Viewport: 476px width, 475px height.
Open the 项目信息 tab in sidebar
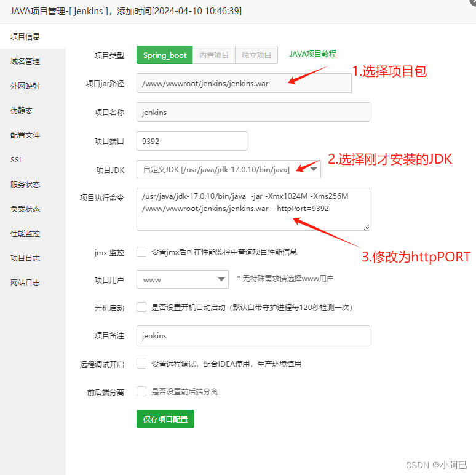[33, 36]
